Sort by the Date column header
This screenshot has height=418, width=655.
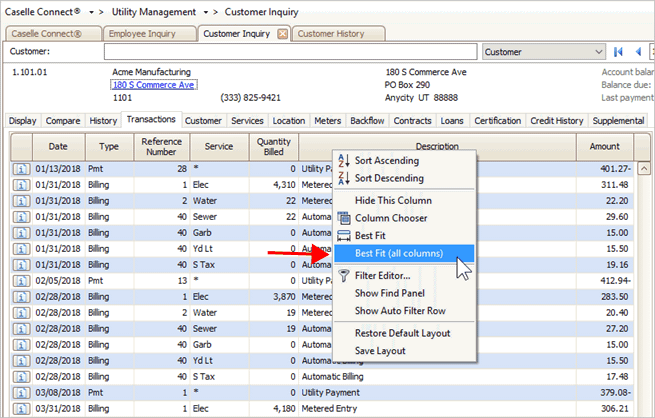[58, 147]
